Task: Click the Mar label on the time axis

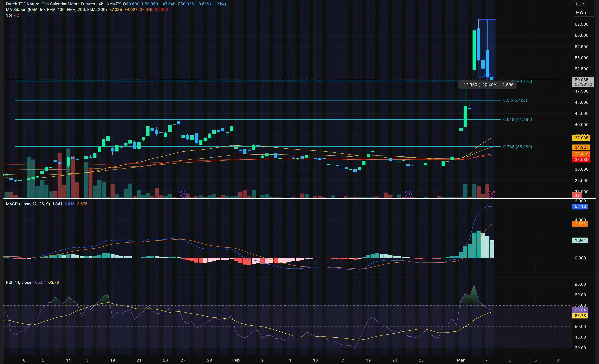Action: pos(461,360)
